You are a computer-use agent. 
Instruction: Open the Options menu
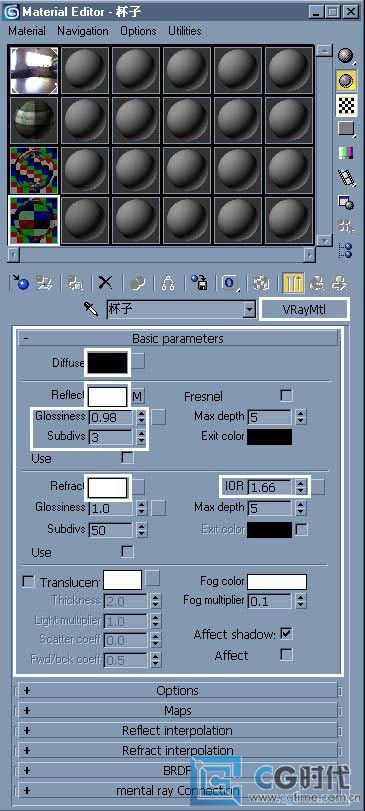[x=139, y=31]
